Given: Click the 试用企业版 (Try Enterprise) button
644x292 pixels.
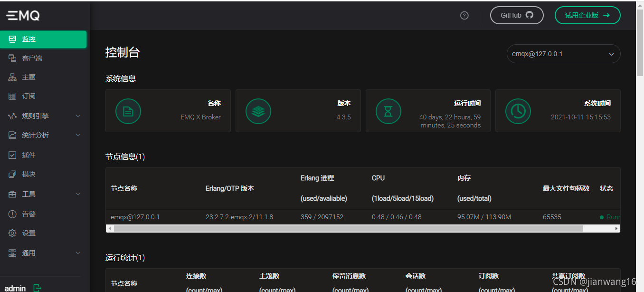Looking at the screenshot, I should click(x=587, y=15).
